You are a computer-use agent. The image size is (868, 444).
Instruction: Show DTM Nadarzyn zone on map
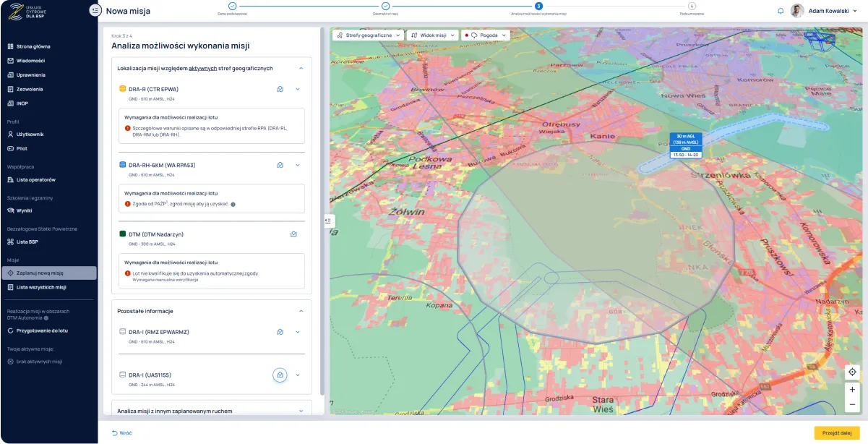point(294,234)
